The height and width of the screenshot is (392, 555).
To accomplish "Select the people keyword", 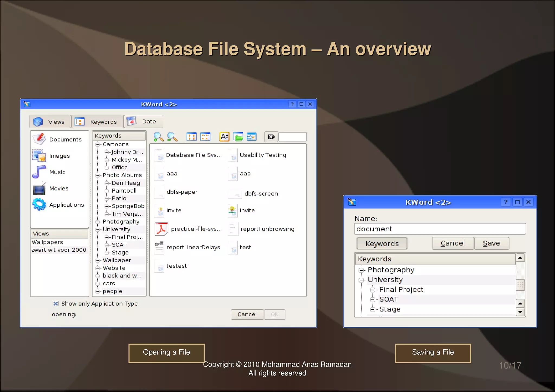I will (x=112, y=291).
